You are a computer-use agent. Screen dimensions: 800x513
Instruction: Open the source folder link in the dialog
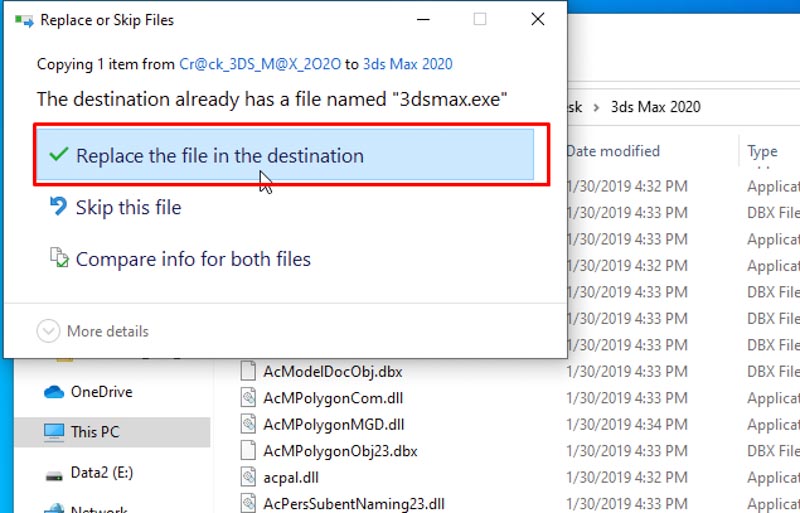(x=259, y=64)
